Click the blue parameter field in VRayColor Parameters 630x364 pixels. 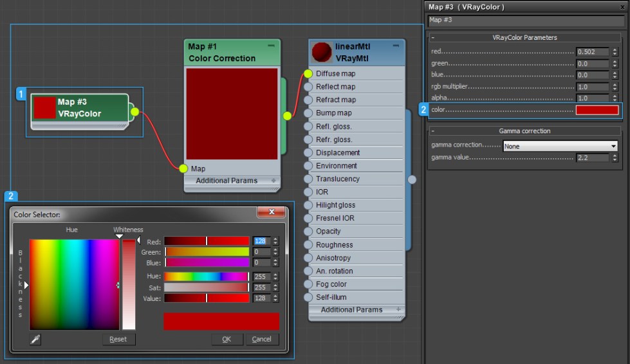(x=593, y=75)
